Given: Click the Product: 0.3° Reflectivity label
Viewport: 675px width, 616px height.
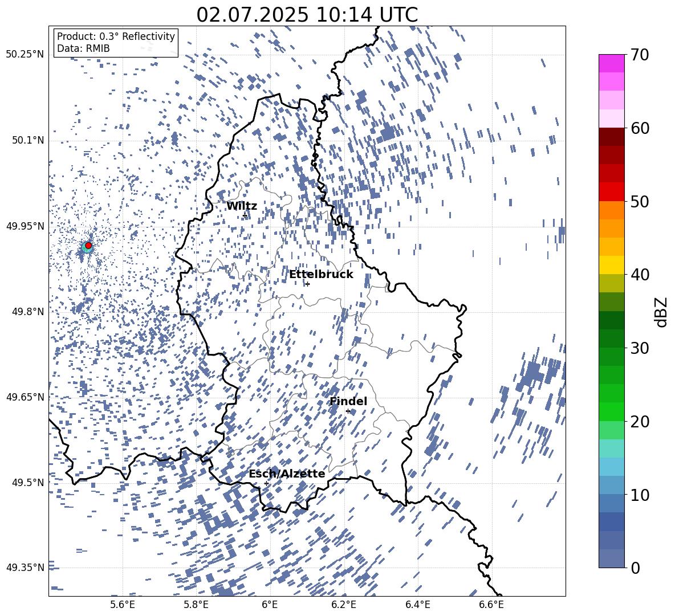Looking at the screenshot, I should [116, 36].
